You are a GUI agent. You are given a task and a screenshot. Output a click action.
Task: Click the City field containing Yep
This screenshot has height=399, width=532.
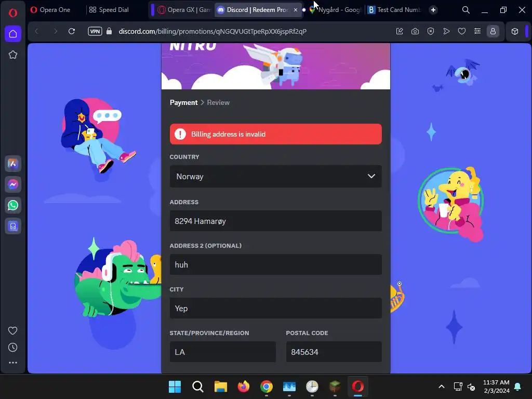275,308
